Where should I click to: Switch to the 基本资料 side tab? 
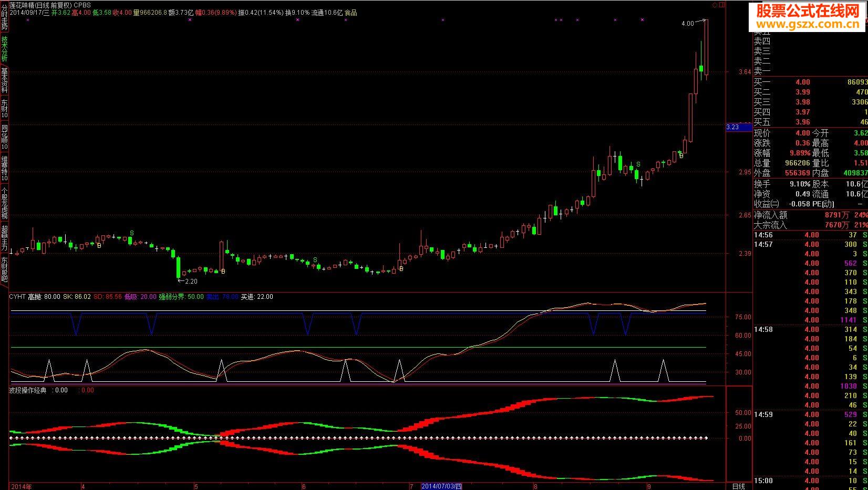tap(4, 80)
